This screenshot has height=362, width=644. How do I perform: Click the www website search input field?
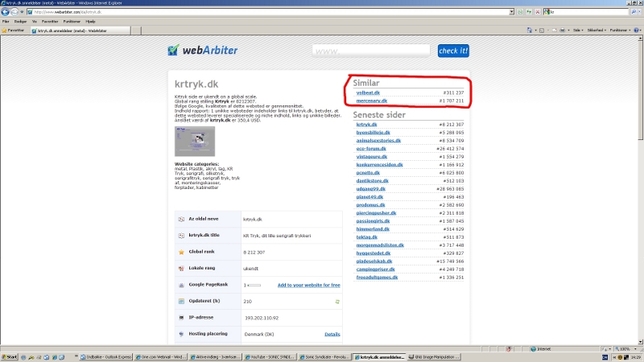tap(372, 51)
